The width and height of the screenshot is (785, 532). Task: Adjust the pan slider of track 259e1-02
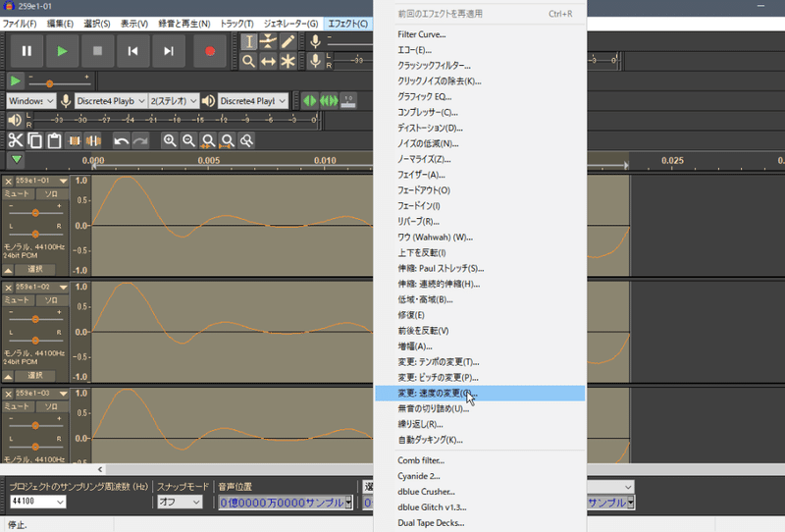(35, 341)
